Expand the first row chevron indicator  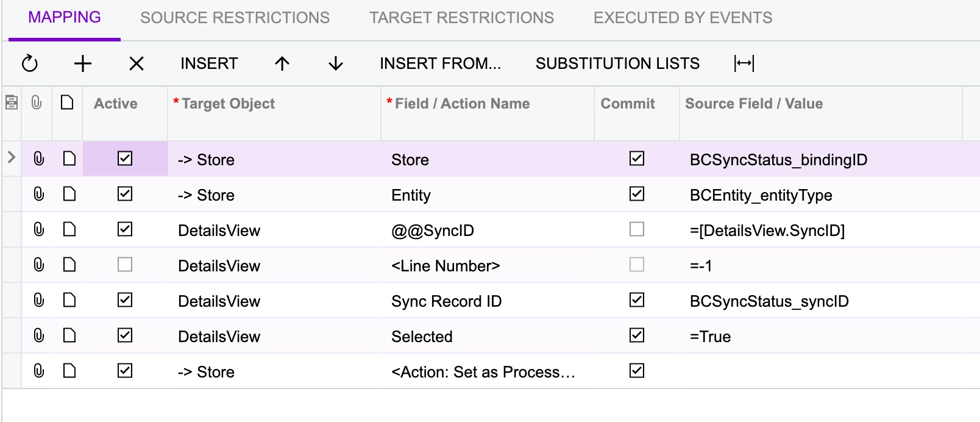[x=11, y=157]
